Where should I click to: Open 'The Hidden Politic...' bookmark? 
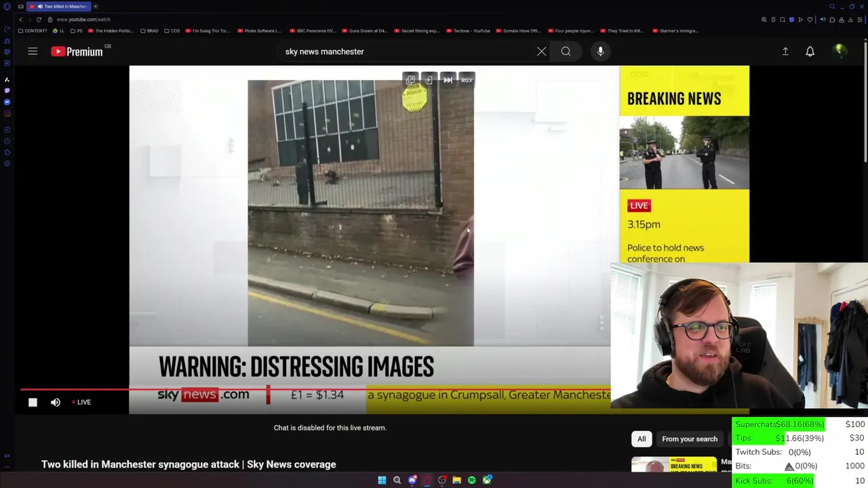(111, 30)
